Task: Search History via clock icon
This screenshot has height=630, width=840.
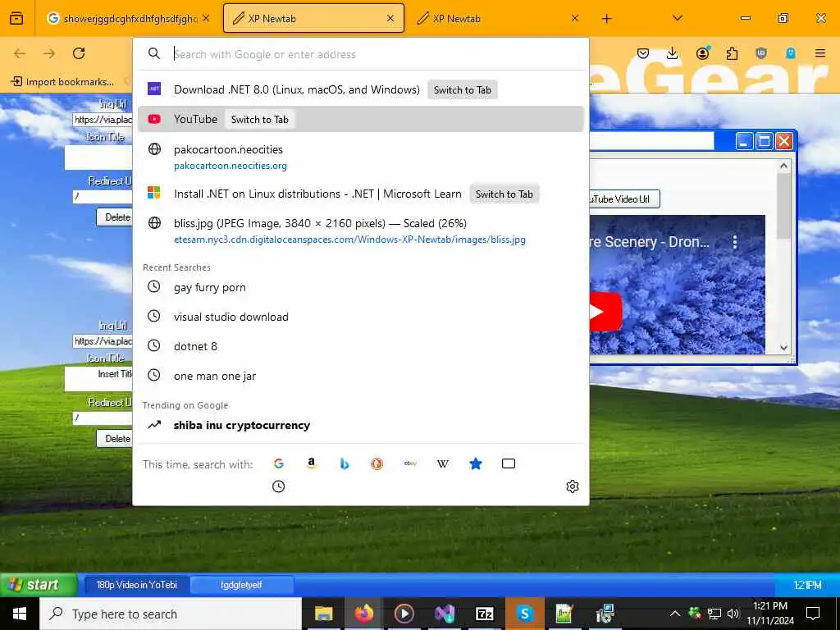Action: (279, 486)
